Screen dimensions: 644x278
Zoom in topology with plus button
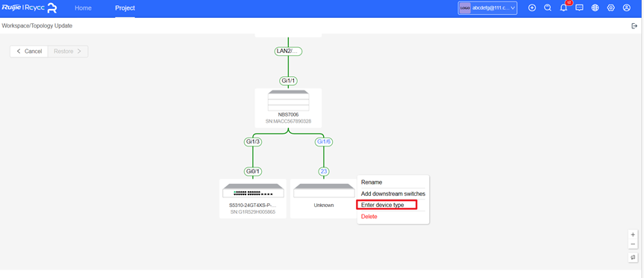(633, 235)
